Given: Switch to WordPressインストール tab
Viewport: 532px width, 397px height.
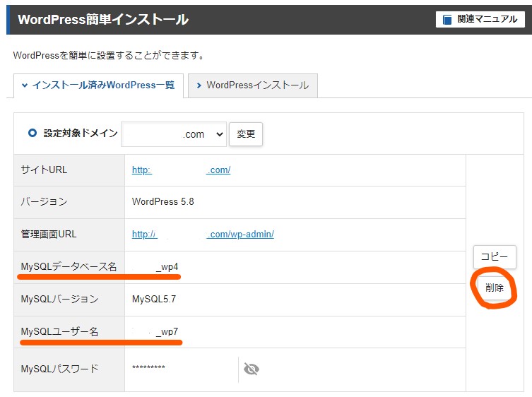Looking at the screenshot, I should (253, 85).
